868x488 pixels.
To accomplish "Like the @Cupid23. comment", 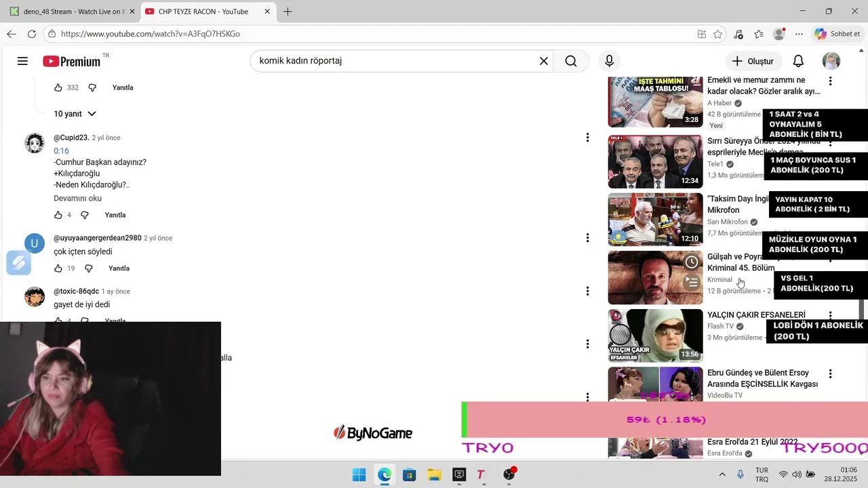I will [58, 215].
